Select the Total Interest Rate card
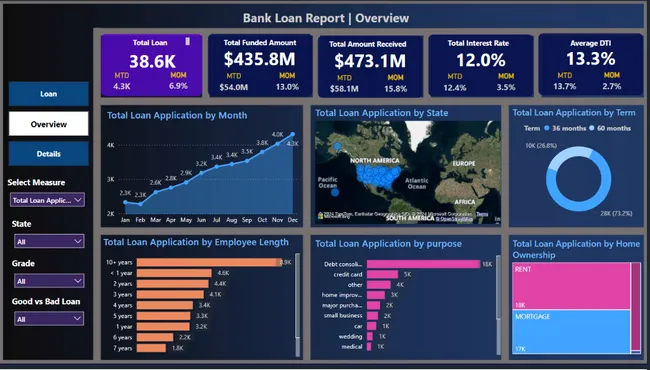The height and width of the screenshot is (370, 650). pos(481,65)
